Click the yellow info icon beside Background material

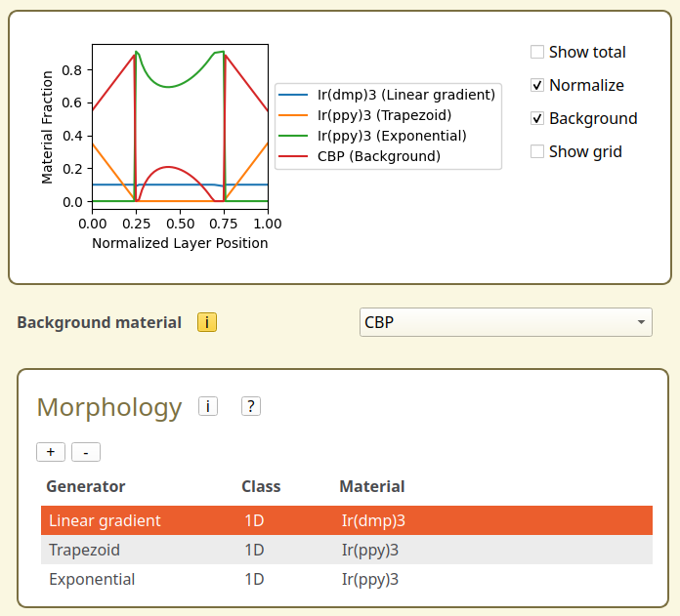[207, 322]
